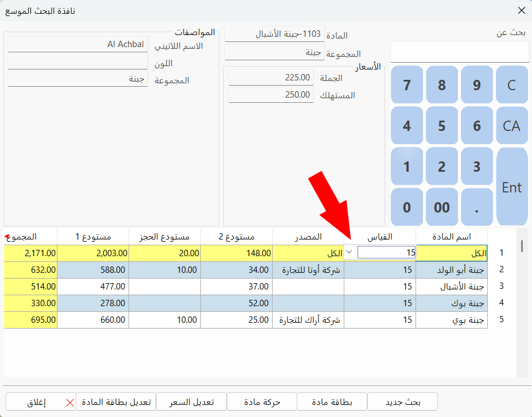Click inside the بحث عن search field
The height and width of the screenshot is (417, 532).
coord(459,52)
